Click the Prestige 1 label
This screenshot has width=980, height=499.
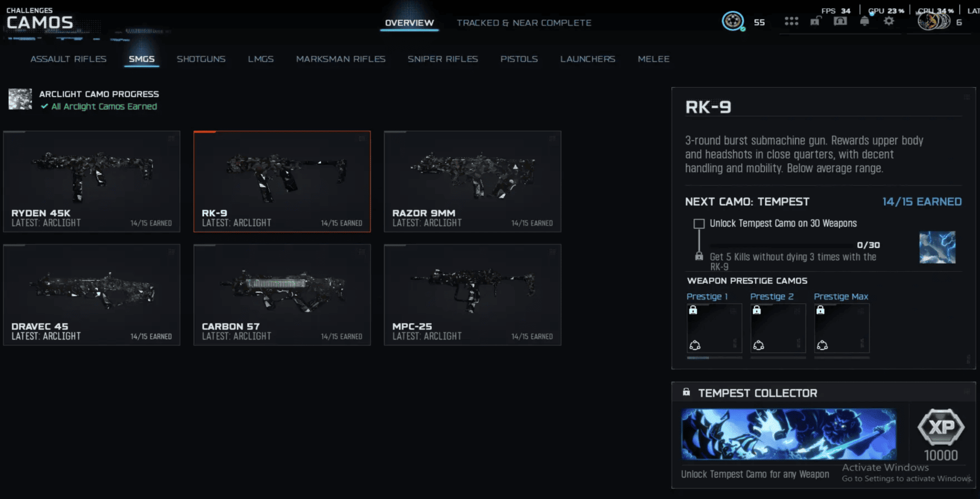coord(707,296)
